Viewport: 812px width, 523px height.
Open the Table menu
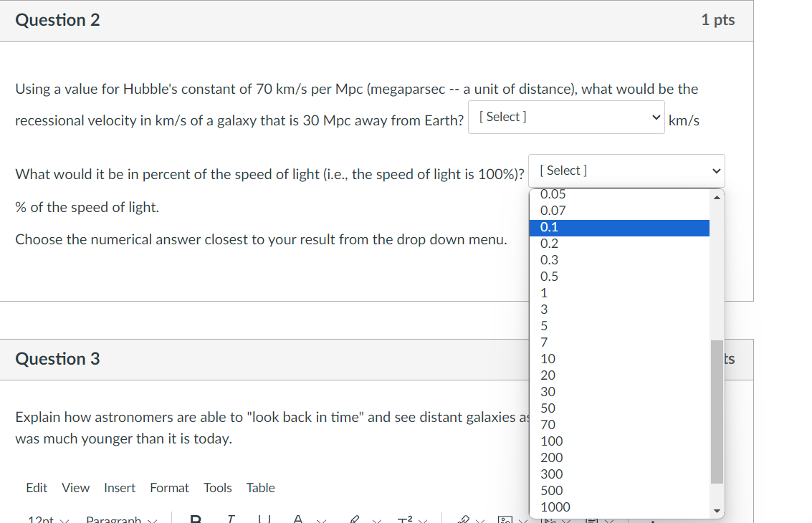(x=260, y=488)
